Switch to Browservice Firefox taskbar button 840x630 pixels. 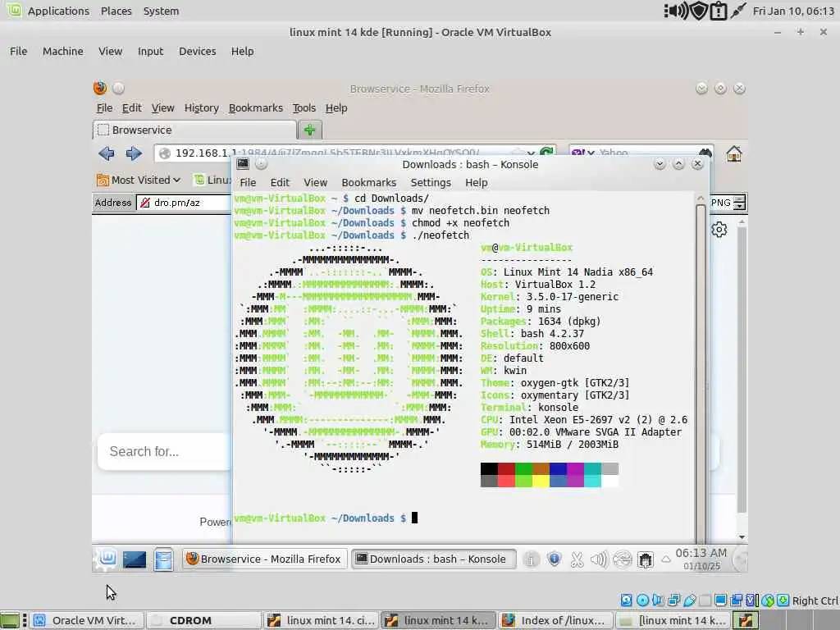pyautogui.click(x=264, y=559)
